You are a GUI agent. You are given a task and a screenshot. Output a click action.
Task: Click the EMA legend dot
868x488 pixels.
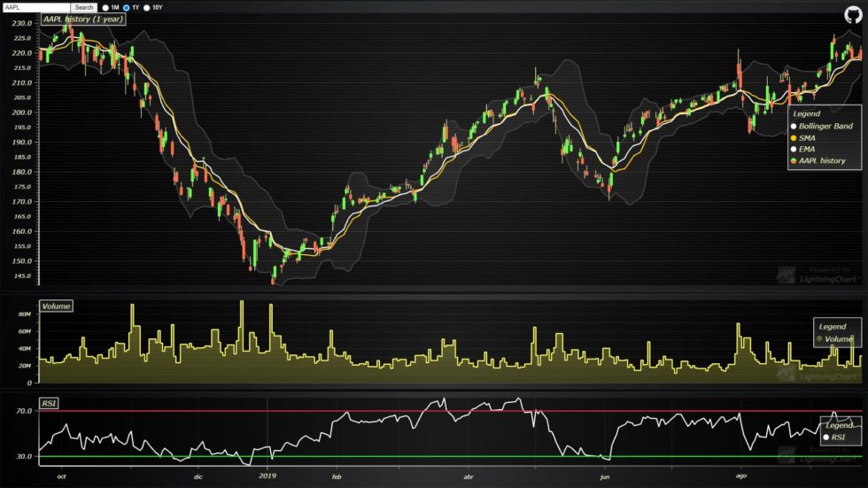tap(794, 150)
